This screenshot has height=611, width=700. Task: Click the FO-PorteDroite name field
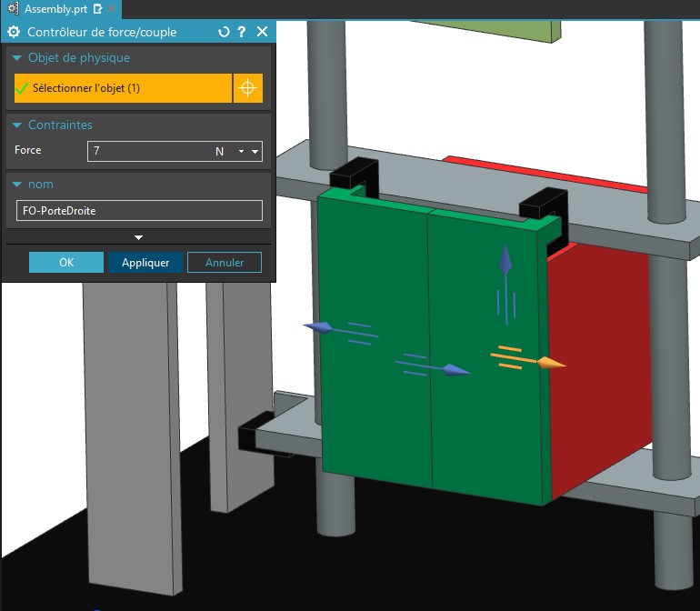pyautogui.click(x=139, y=210)
